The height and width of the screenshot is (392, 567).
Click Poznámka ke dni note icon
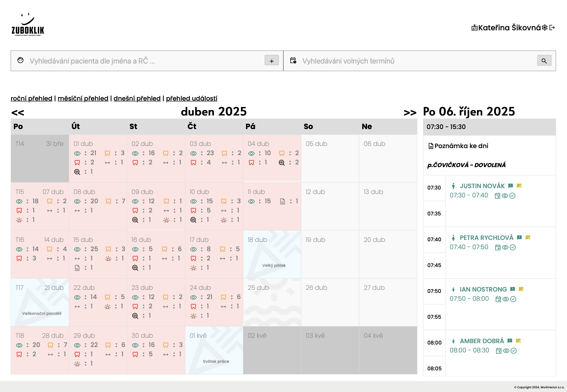(x=431, y=146)
